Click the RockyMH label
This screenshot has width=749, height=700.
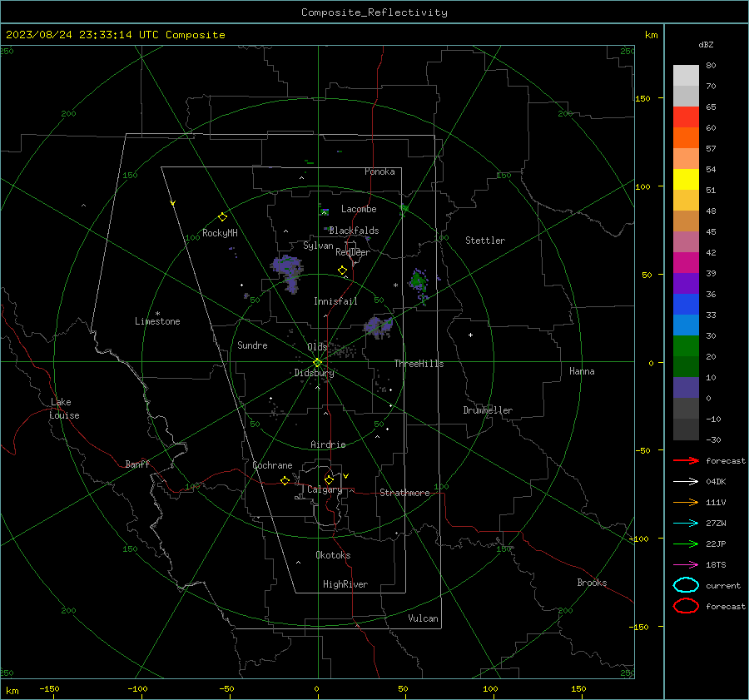(x=220, y=233)
